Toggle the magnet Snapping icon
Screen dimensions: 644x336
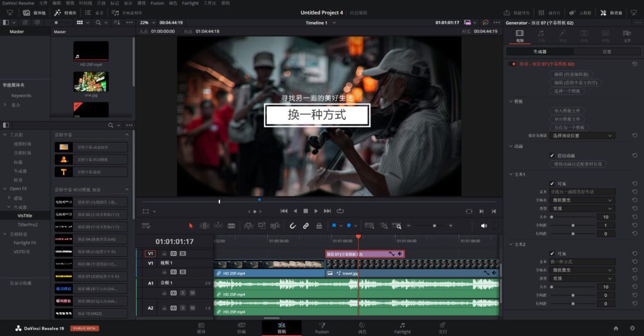(292, 225)
